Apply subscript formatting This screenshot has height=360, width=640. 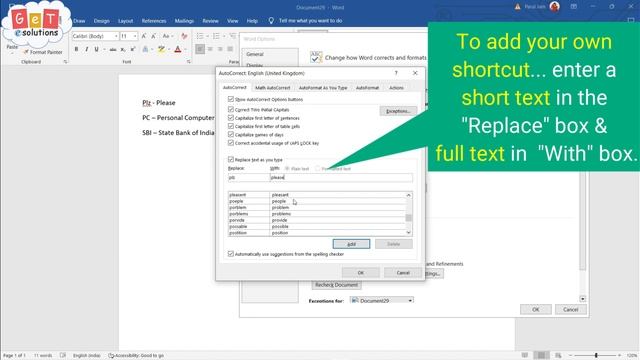pyautogui.click(x=123, y=49)
